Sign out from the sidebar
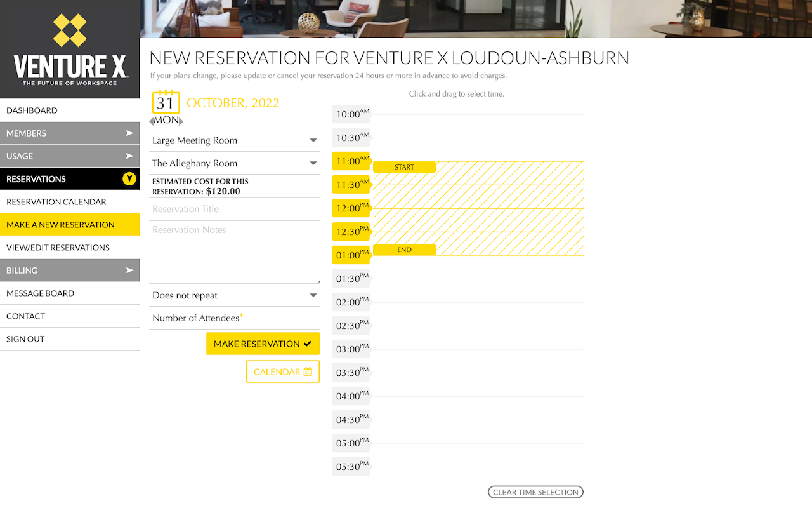The width and height of the screenshot is (812, 508). (x=70, y=339)
